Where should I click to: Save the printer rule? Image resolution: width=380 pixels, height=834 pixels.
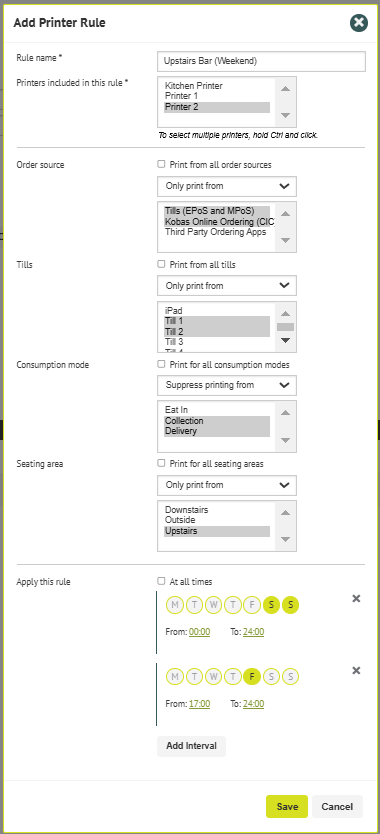[x=287, y=806]
